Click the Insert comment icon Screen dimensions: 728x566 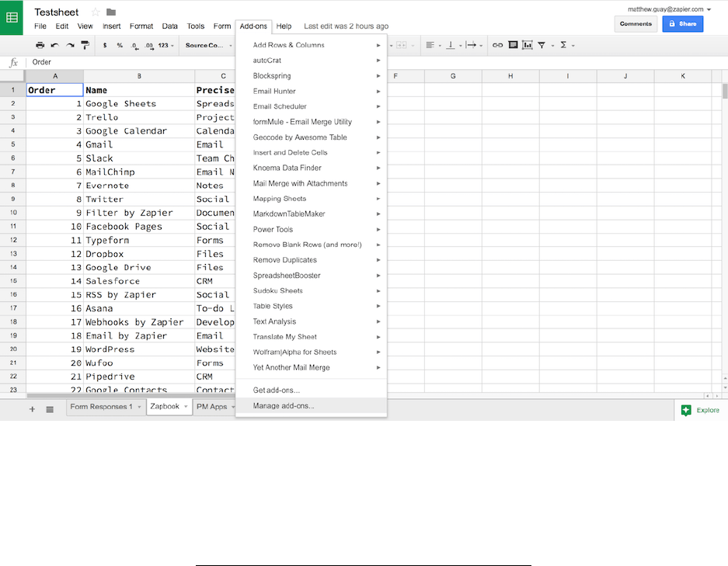(513, 45)
